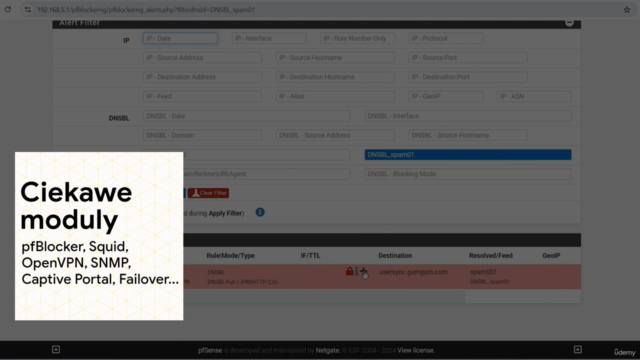
Task: Collapse the Alert Filter panel via minus icon
Action: 569,23
